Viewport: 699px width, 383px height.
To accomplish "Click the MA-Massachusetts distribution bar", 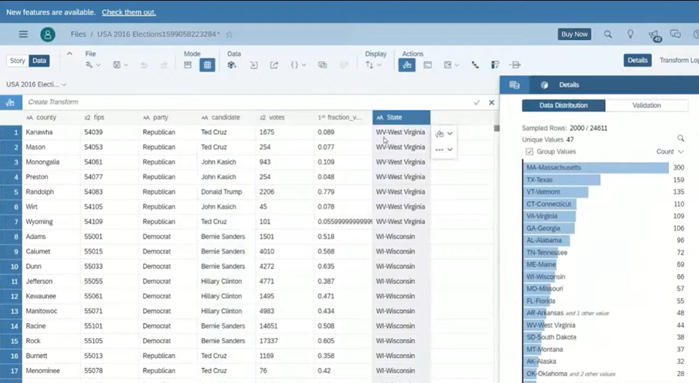I will coord(596,168).
